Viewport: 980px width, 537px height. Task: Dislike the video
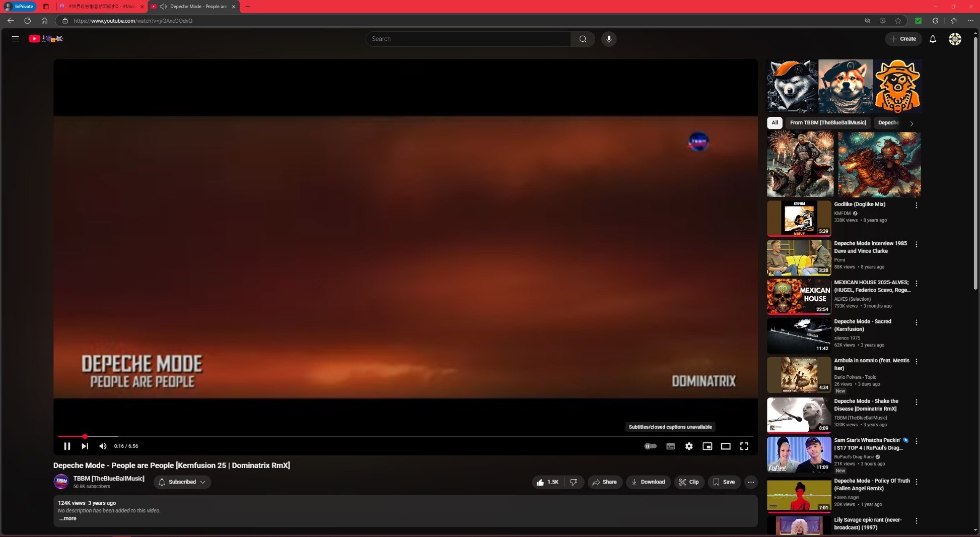[574, 482]
